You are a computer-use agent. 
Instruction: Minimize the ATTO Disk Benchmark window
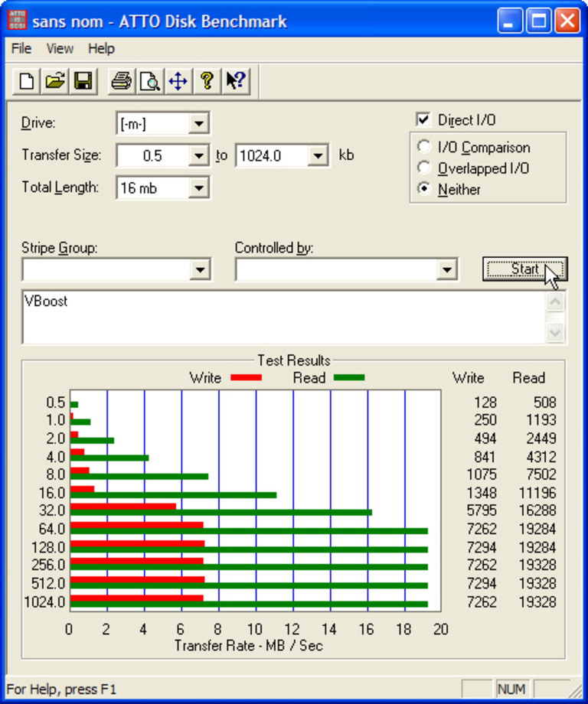[509, 21]
